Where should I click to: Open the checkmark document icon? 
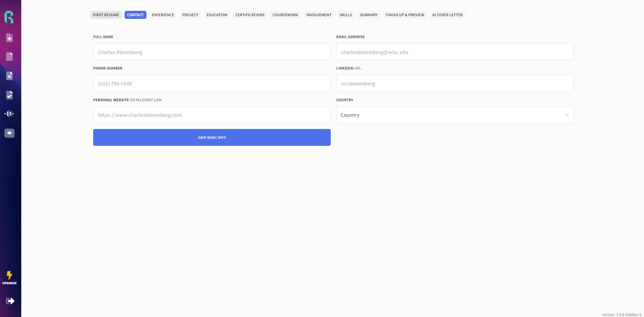point(9,95)
